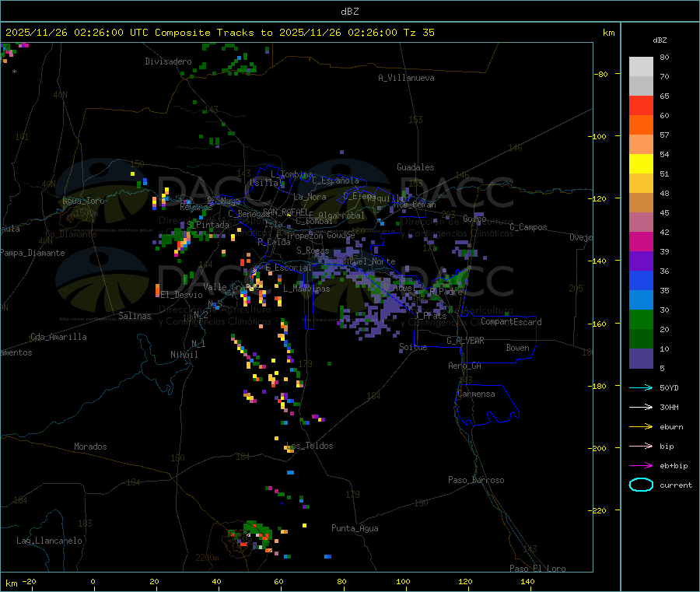Click the Cda_Amarilla place label
Image resolution: width=700 pixels, height=592 pixels.
(58, 337)
